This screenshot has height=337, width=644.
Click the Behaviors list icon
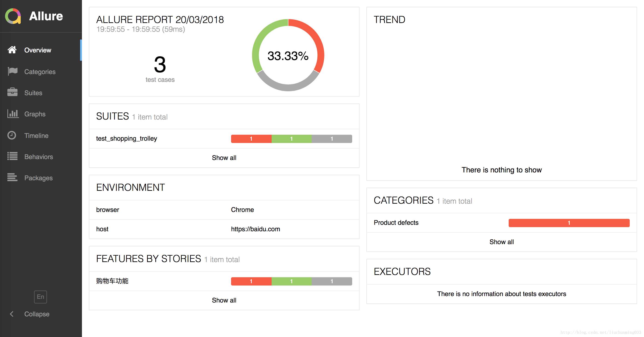pos(12,156)
